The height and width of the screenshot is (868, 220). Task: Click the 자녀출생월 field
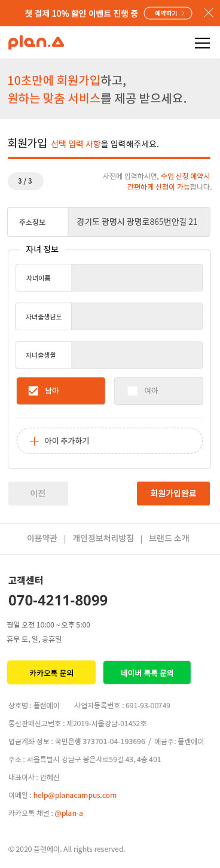tap(137, 355)
